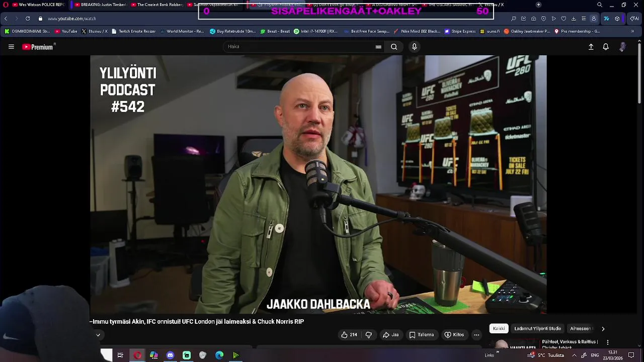Open the Windows notification center icon
This screenshot has width=644, height=362.
click(x=631, y=355)
